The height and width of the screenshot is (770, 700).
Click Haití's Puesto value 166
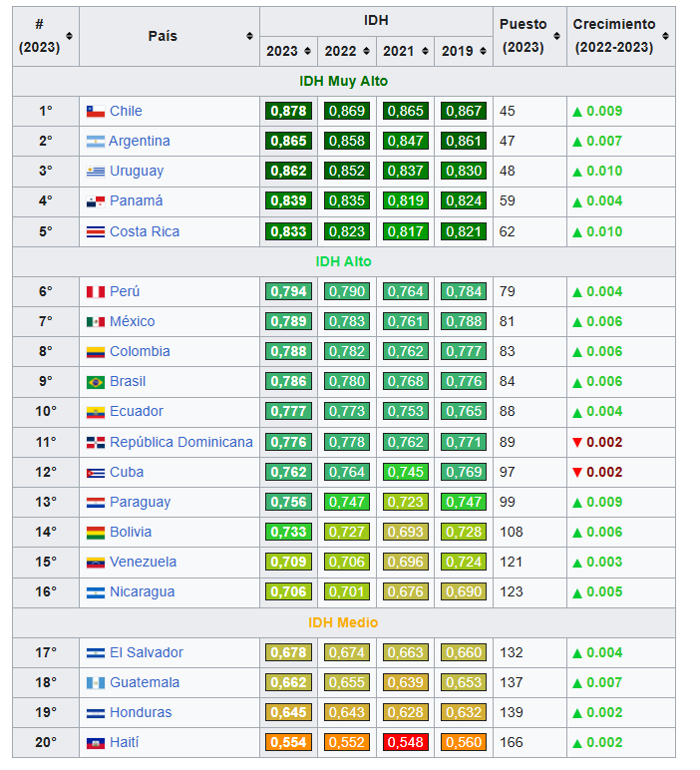pos(511,743)
